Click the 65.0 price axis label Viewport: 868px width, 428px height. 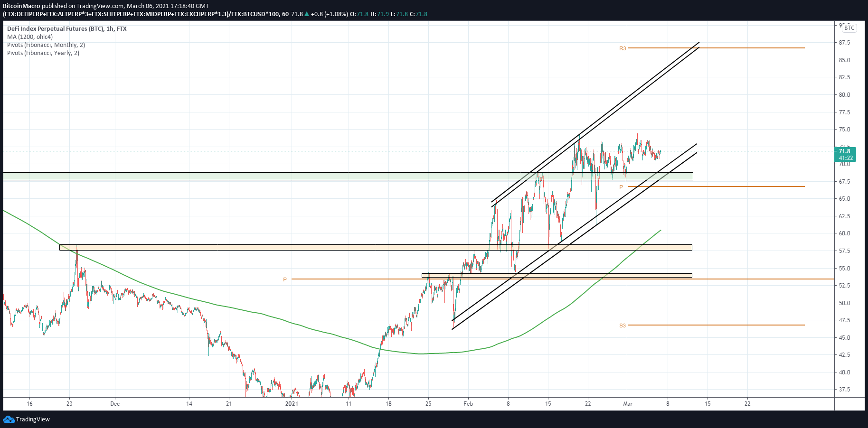(x=844, y=199)
